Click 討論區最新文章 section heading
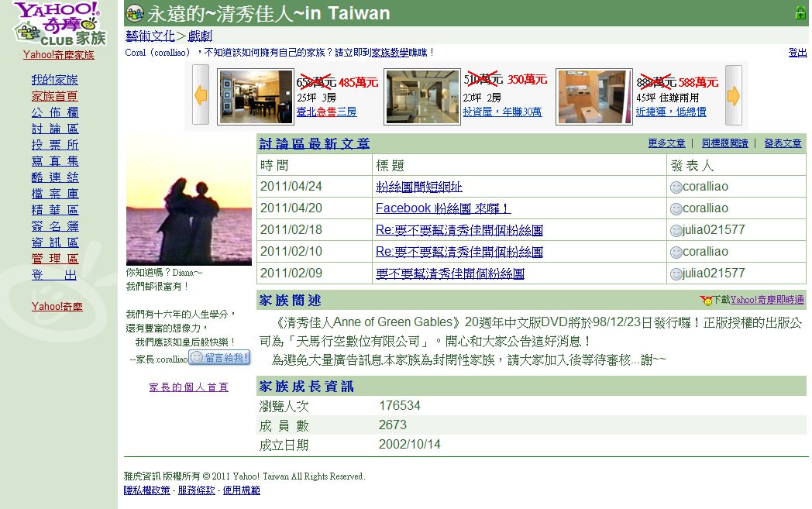Viewport: 812px width, 509px height. click(315, 144)
